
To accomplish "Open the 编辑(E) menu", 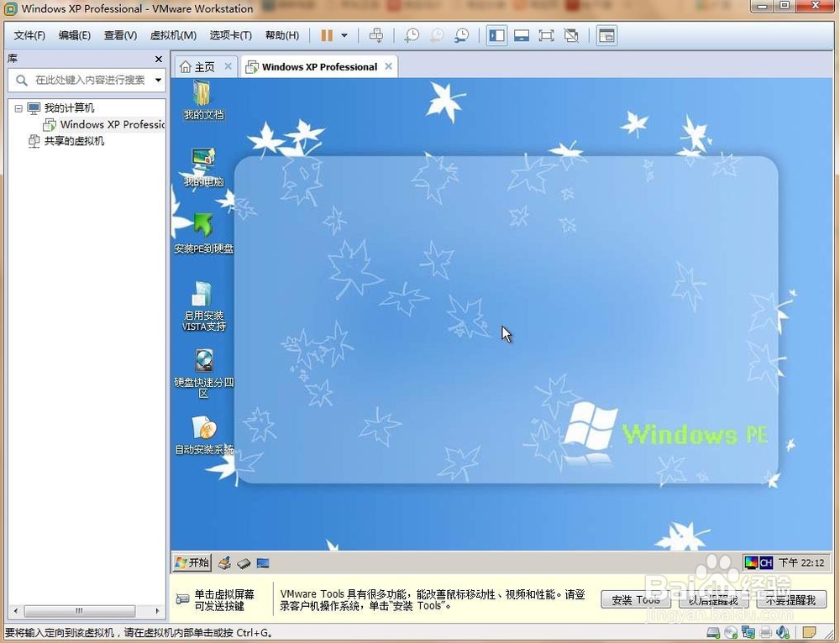I will click(x=75, y=35).
